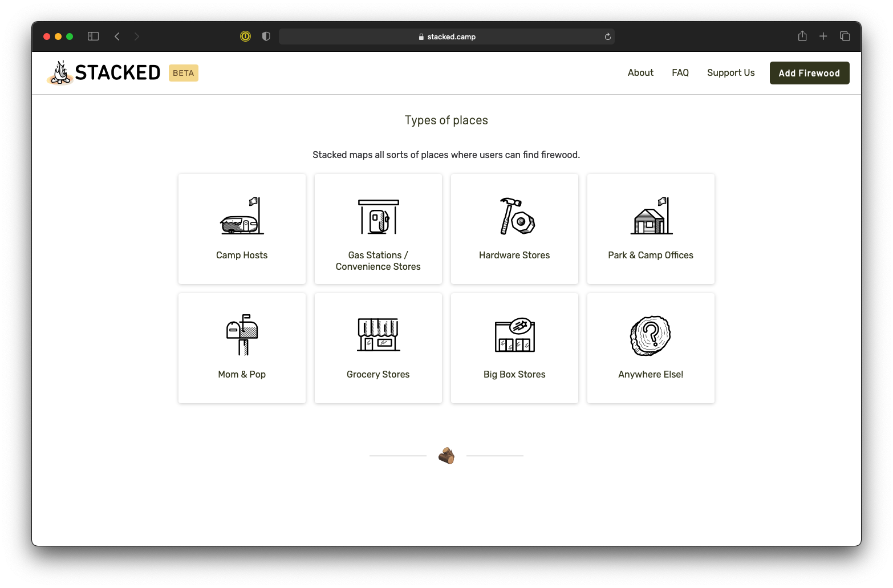Select the Hardware Stores hammer icon
Viewport: 893px width, 588px height.
[x=514, y=217]
